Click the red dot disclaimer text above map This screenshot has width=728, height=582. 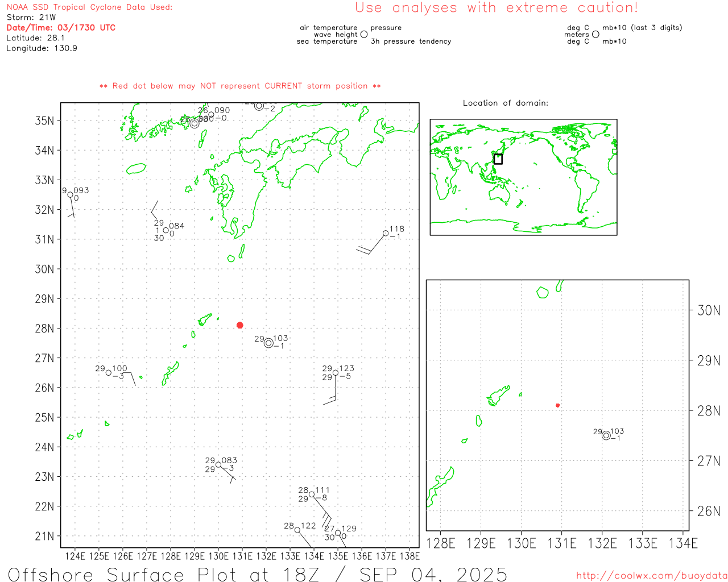pyautogui.click(x=240, y=86)
